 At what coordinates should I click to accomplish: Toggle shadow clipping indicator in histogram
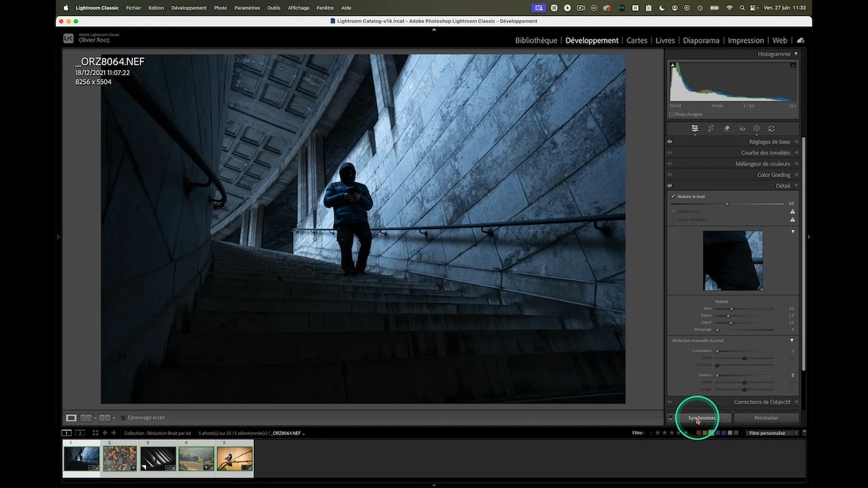point(673,65)
